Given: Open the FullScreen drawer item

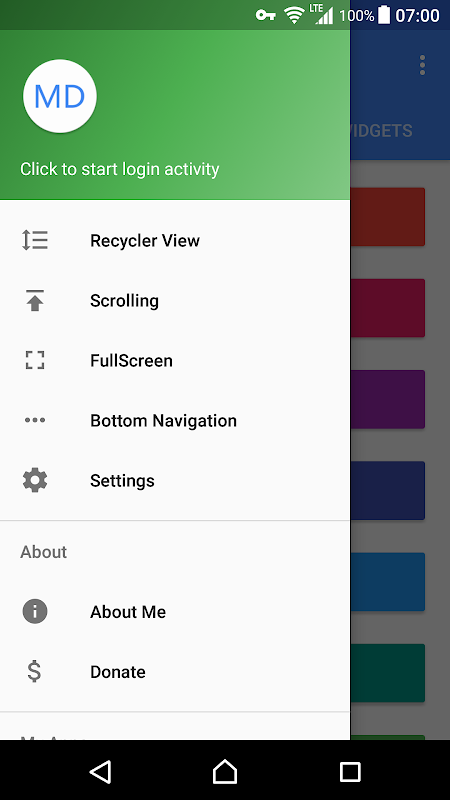Looking at the screenshot, I should pos(175,360).
